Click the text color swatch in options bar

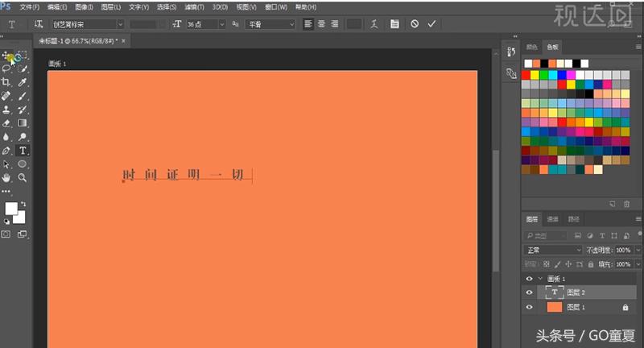(x=354, y=24)
